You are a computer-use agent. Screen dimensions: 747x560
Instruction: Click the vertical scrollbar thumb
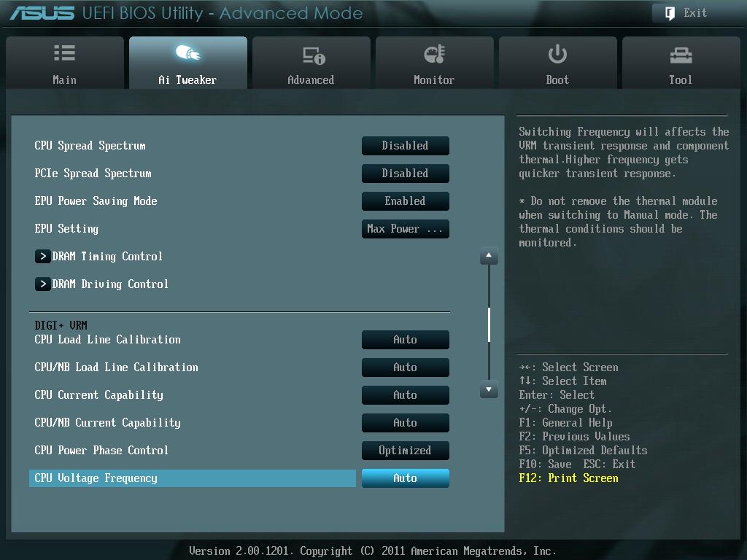(489, 324)
